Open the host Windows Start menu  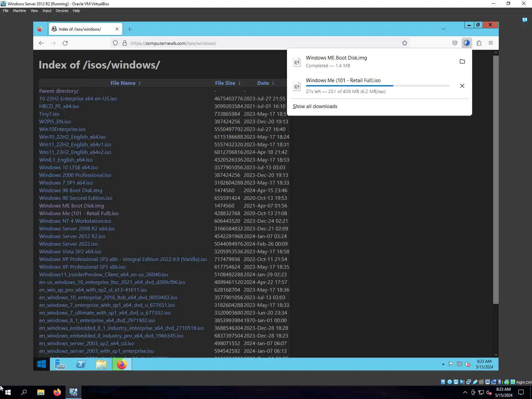(x=8, y=392)
